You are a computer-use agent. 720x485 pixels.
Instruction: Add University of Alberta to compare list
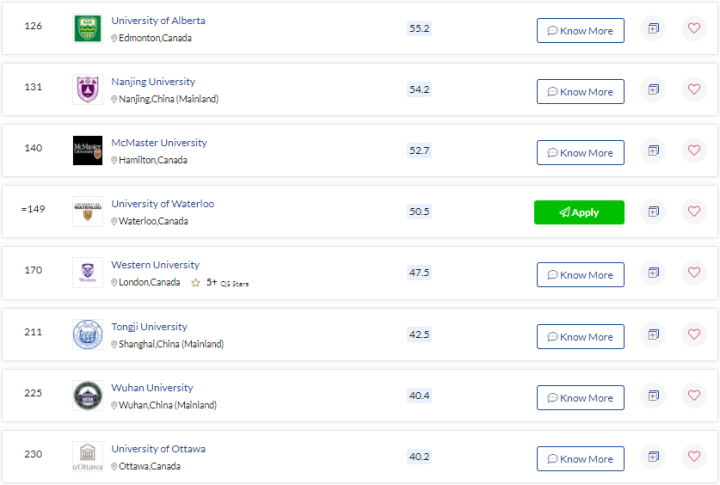[652, 29]
